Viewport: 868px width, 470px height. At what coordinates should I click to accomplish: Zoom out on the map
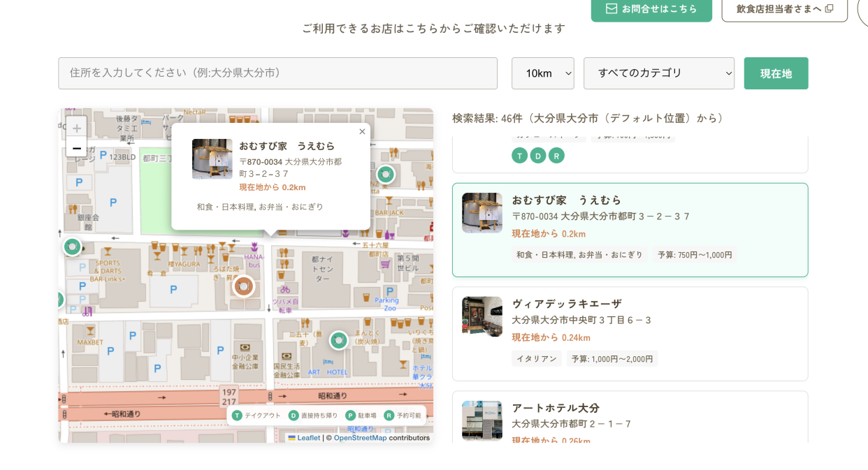77,147
